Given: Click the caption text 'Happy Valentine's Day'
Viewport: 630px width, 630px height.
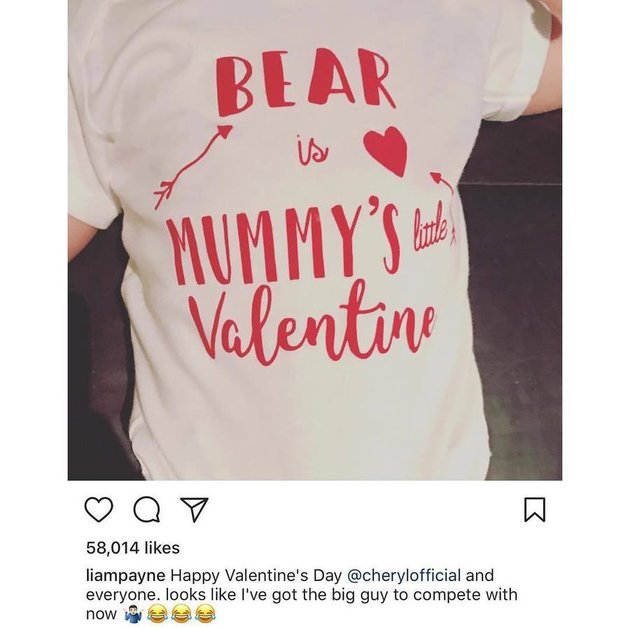Looking at the screenshot, I should [256, 576].
